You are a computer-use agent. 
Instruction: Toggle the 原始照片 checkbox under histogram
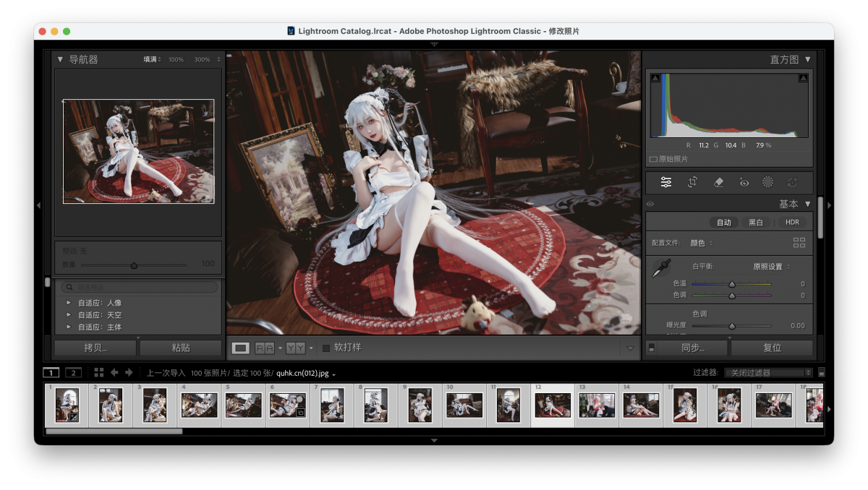(x=654, y=159)
